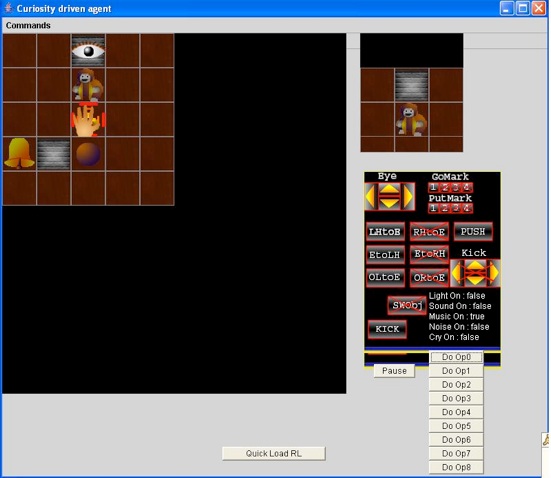Choose Do Op0 from the list
The image size is (551, 478).
[456, 357]
